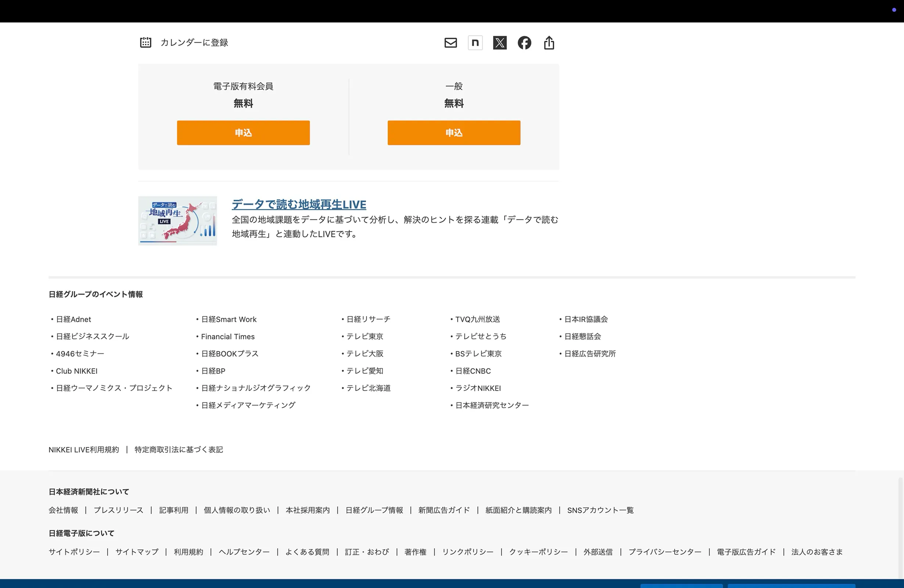Open the 会社情報 footer link
Image resolution: width=904 pixels, height=588 pixels.
point(63,510)
